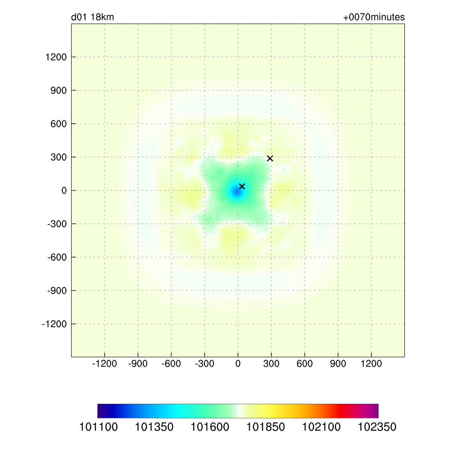Click the y-axis tick label 600

[x=59, y=124]
